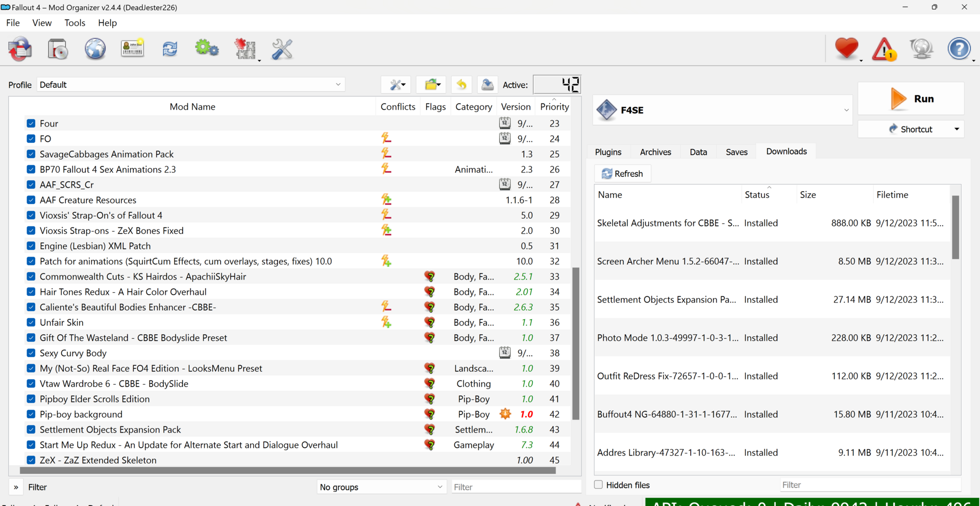Open Settings wrench and screwdriver icon

(282, 49)
